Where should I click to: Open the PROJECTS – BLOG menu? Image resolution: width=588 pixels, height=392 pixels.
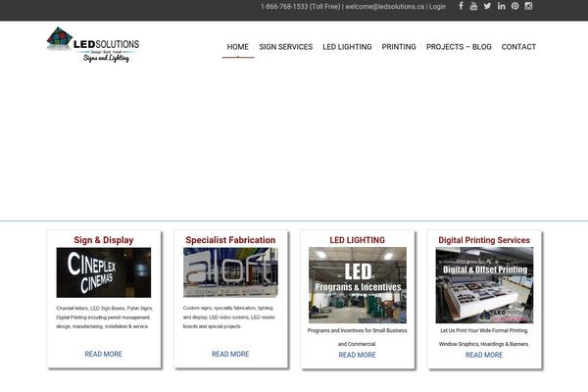[x=459, y=47]
